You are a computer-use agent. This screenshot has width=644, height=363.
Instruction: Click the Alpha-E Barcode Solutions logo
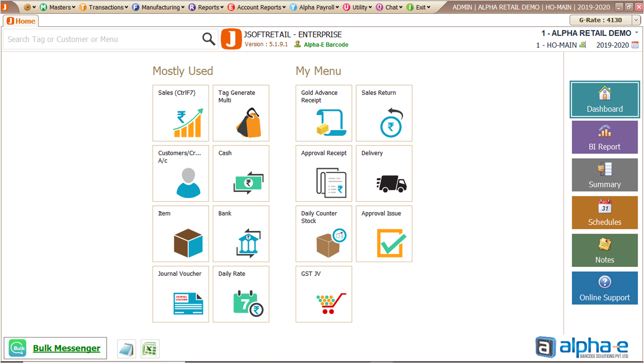click(582, 347)
